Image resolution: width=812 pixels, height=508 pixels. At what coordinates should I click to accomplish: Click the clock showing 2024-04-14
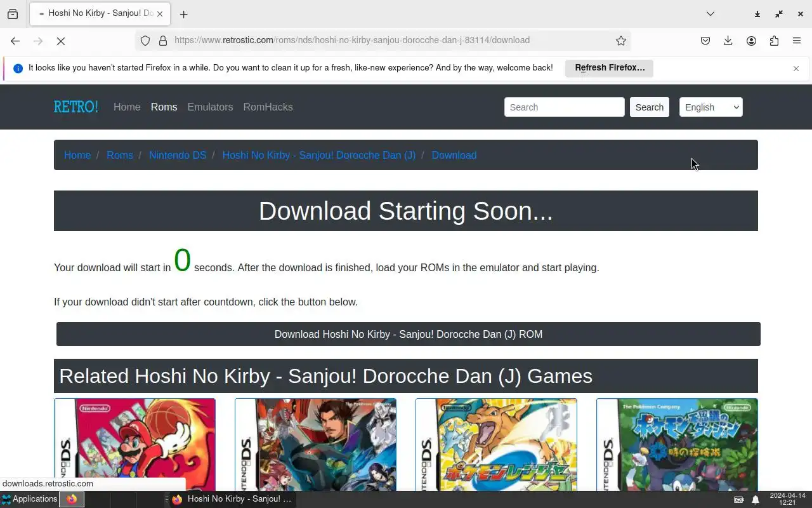pos(787,499)
